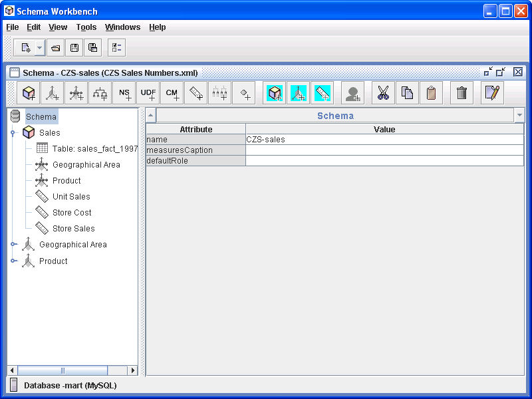Click the cyan Add Virtual Cube icon
Screen dimensions: 532x399
275,92
